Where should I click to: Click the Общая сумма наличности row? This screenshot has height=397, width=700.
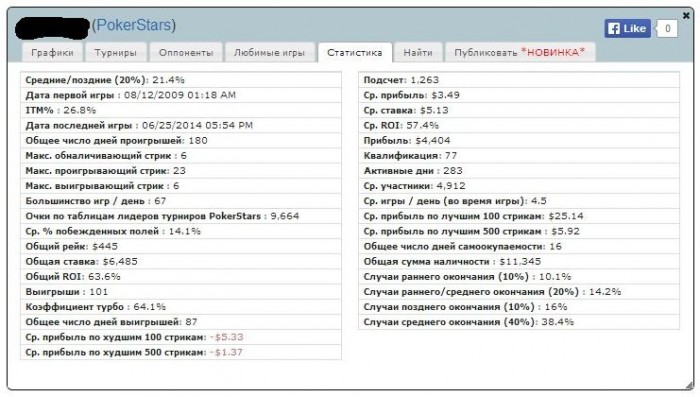coord(519,262)
